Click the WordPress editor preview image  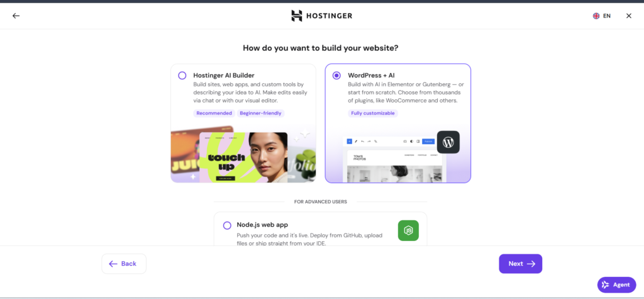click(394, 160)
